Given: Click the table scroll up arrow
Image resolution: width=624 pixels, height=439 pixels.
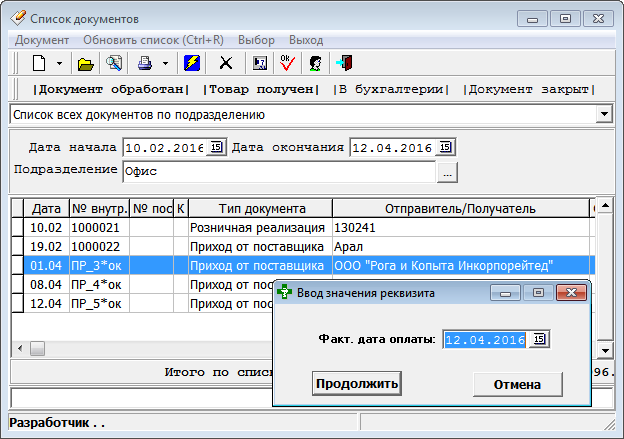Looking at the screenshot, I should [605, 205].
